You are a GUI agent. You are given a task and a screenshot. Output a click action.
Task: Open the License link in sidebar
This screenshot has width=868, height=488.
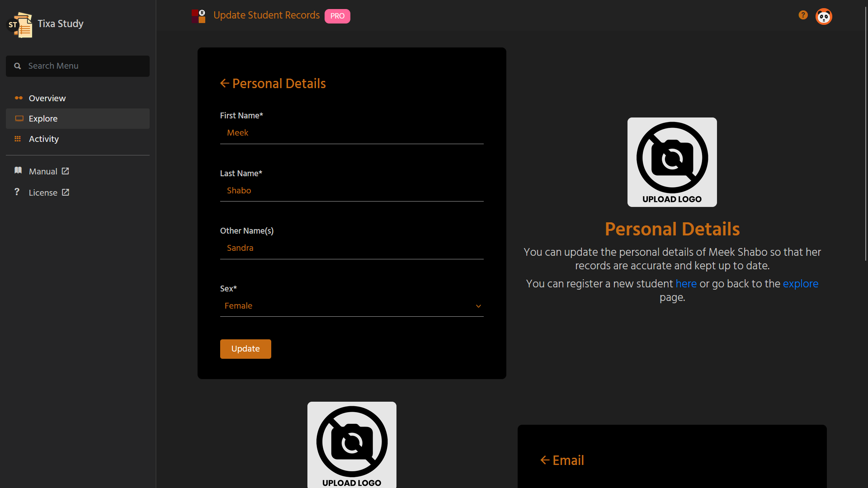point(43,192)
